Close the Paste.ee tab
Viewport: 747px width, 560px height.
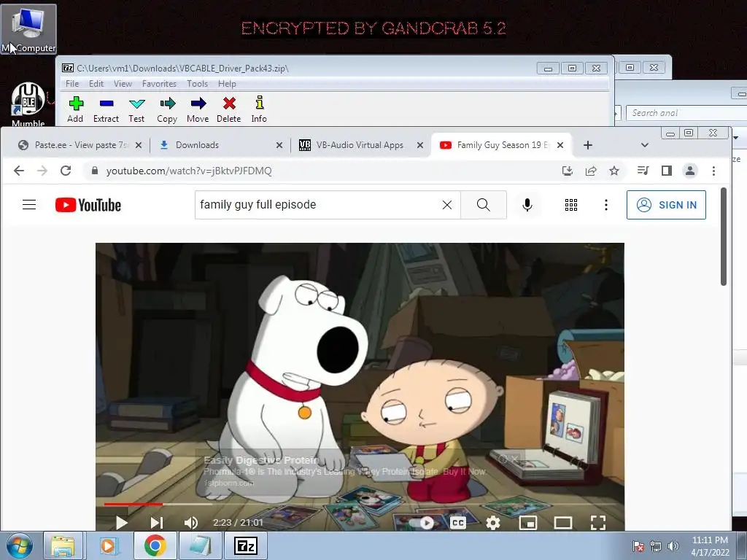click(x=139, y=145)
